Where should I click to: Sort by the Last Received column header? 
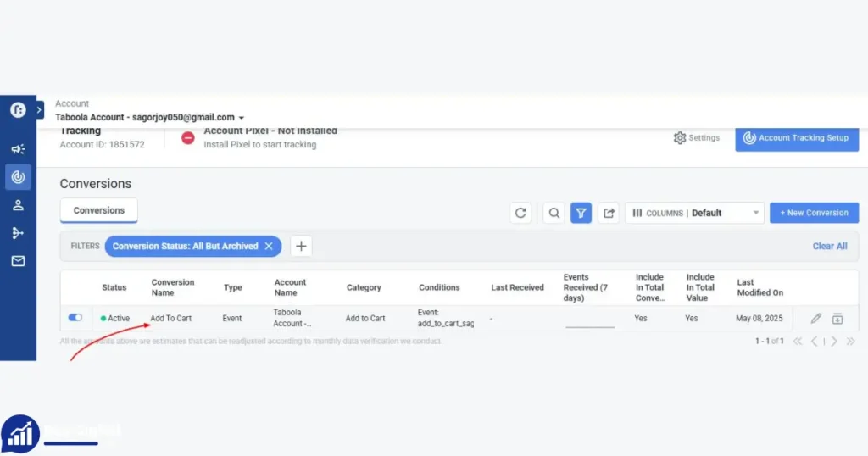point(517,287)
